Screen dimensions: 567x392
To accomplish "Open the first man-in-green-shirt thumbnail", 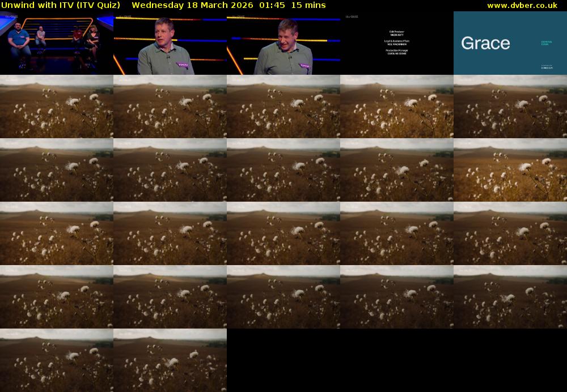I will pyautogui.click(x=170, y=43).
